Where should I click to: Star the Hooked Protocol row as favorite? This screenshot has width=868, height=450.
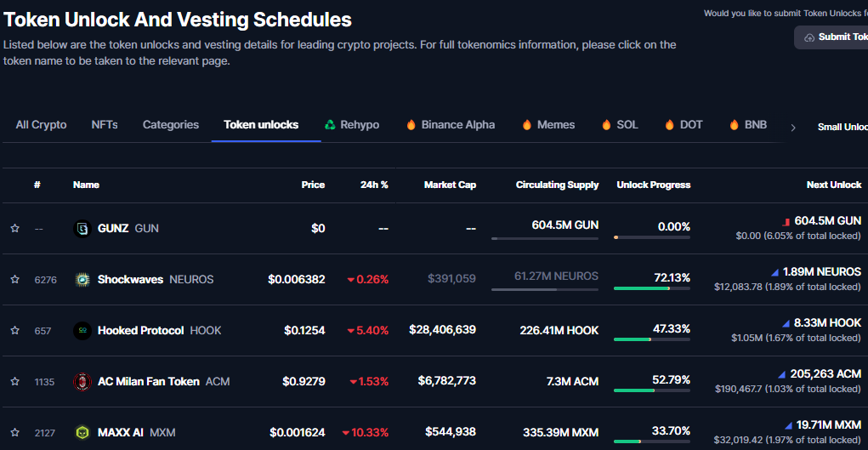point(15,330)
